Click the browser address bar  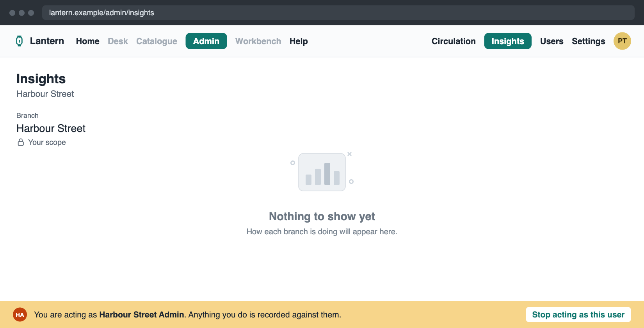338,12
